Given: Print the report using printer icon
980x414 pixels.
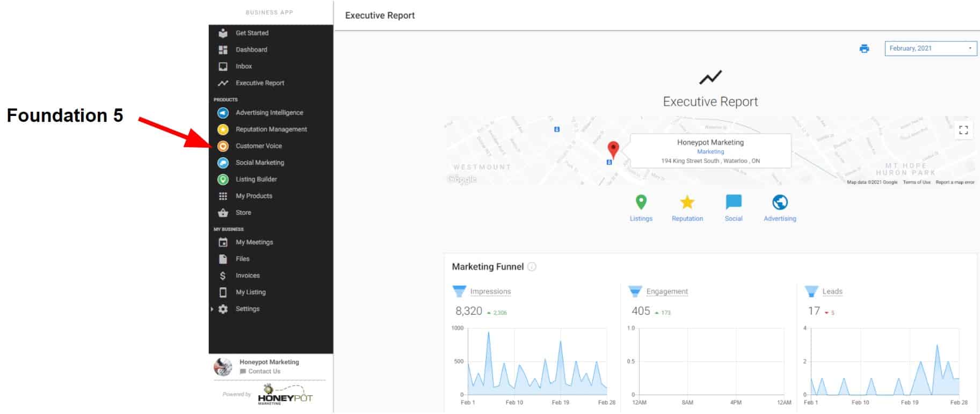Looking at the screenshot, I should [864, 49].
